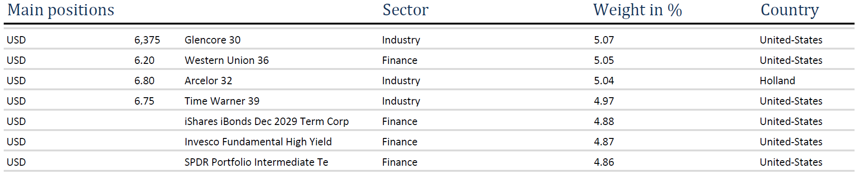Click the Weight in % header
The width and height of the screenshot is (868, 181).
(638, 10)
